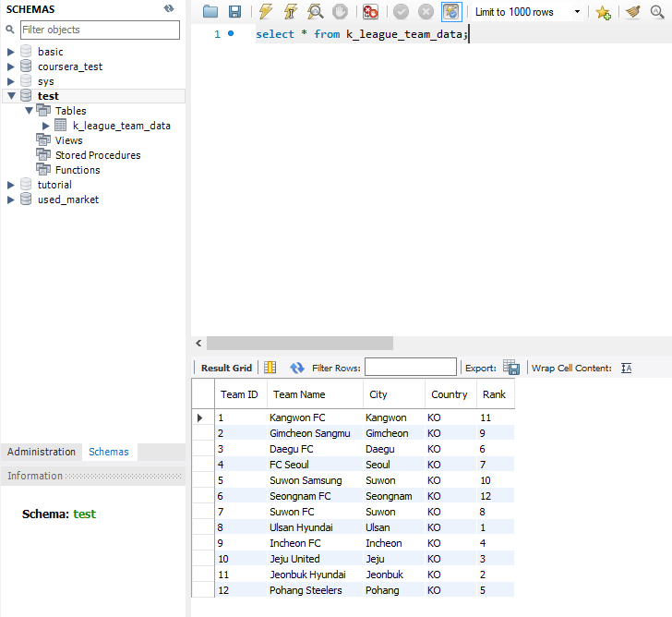672x617 pixels.
Task: Select the Gimcheon Sangmu cell
Action: [315, 433]
